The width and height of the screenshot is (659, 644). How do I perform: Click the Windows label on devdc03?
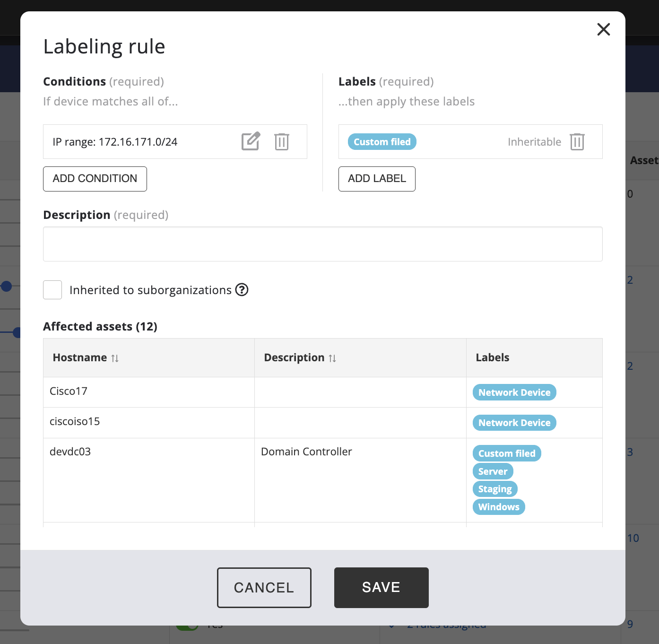tap(498, 507)
